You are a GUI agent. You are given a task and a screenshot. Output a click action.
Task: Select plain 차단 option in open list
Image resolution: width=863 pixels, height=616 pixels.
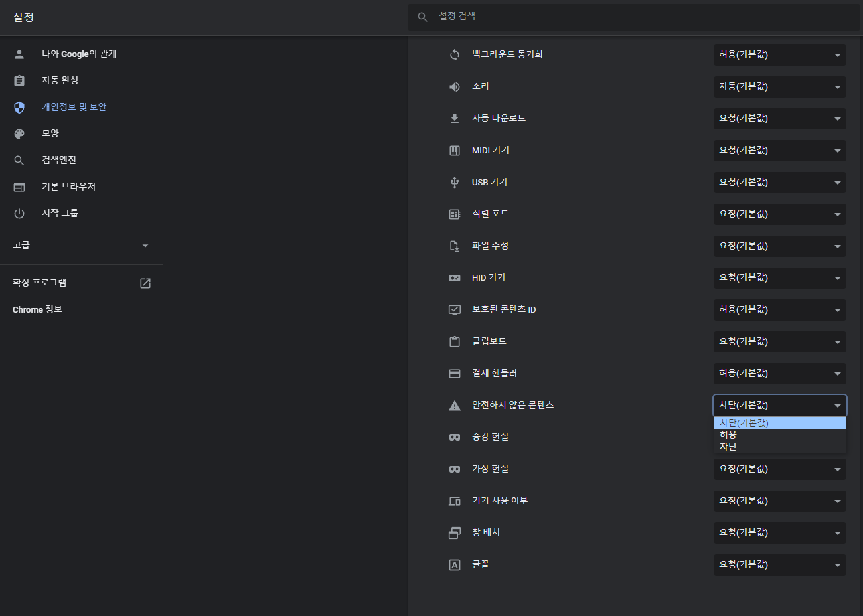[780, 447]
